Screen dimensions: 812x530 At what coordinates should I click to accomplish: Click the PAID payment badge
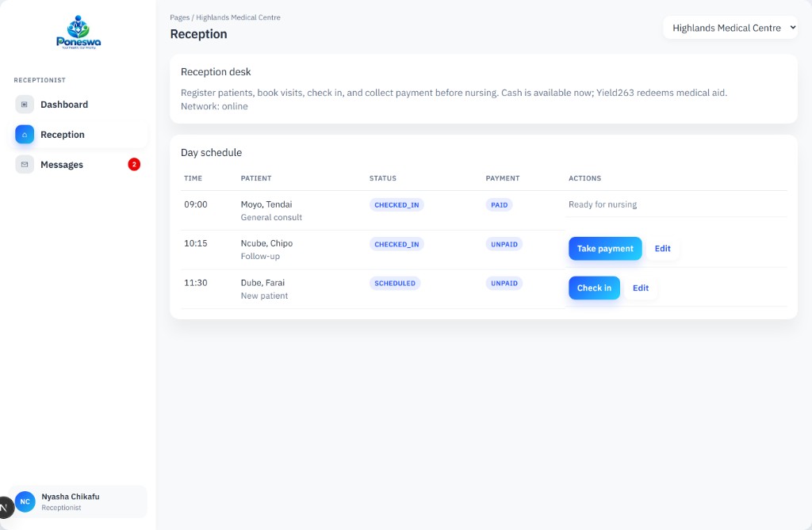pos(500,205)
